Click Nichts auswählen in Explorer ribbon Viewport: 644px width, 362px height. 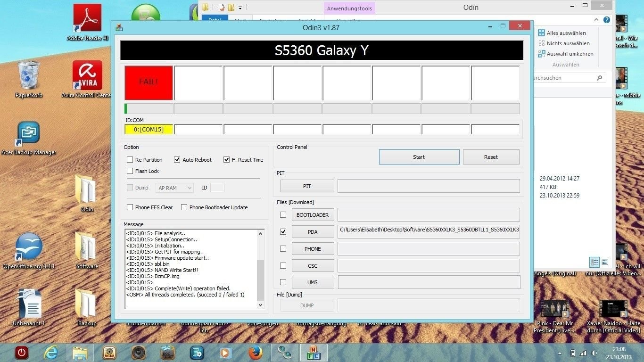pos(564,43)
